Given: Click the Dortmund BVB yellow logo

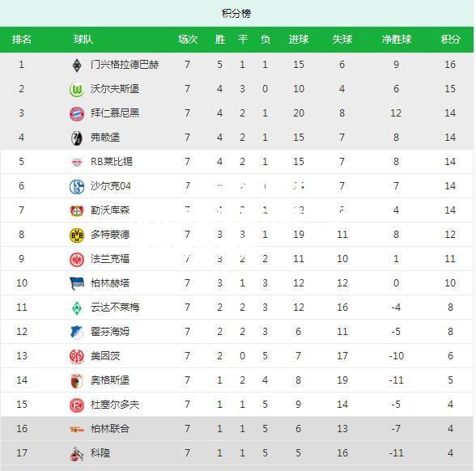Looking at the screenshot, I should coord(77,235).
